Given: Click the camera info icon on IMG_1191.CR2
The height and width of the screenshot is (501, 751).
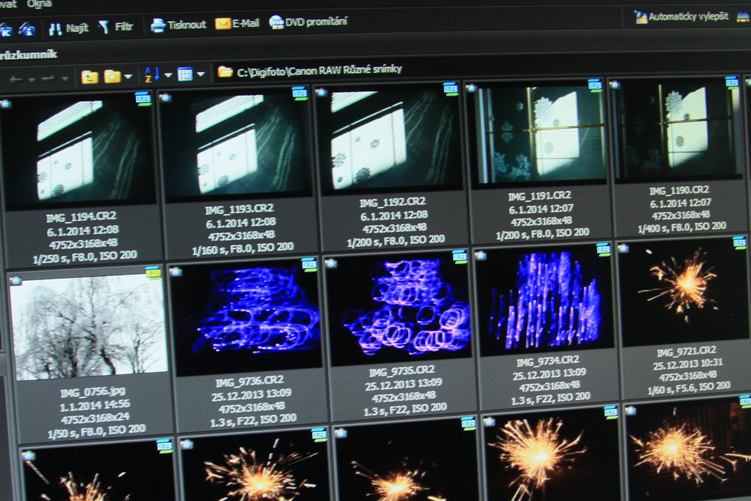Looking at the screenshot, I should (471, 88).
